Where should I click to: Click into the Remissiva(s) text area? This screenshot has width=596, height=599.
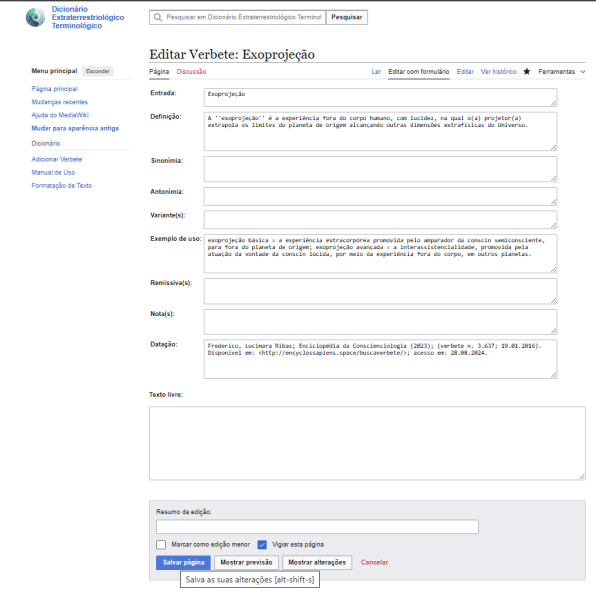[381, 291]
